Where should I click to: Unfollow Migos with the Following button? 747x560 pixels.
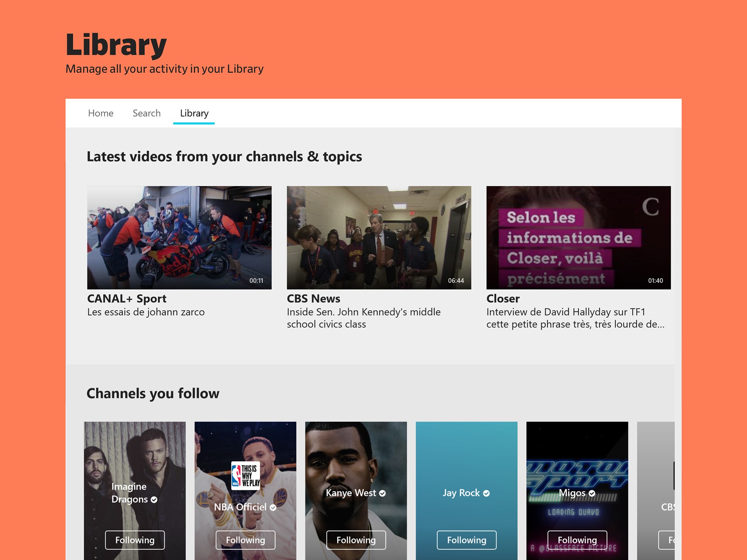577,540
